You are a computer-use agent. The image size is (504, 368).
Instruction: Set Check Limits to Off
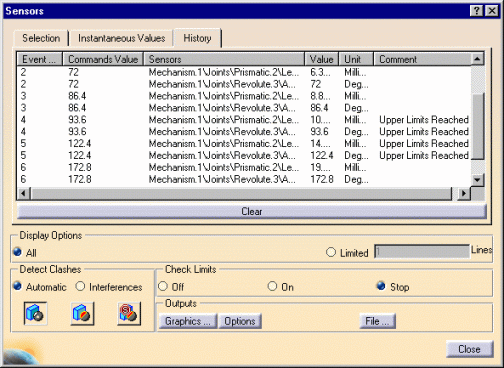click(163, 286)
